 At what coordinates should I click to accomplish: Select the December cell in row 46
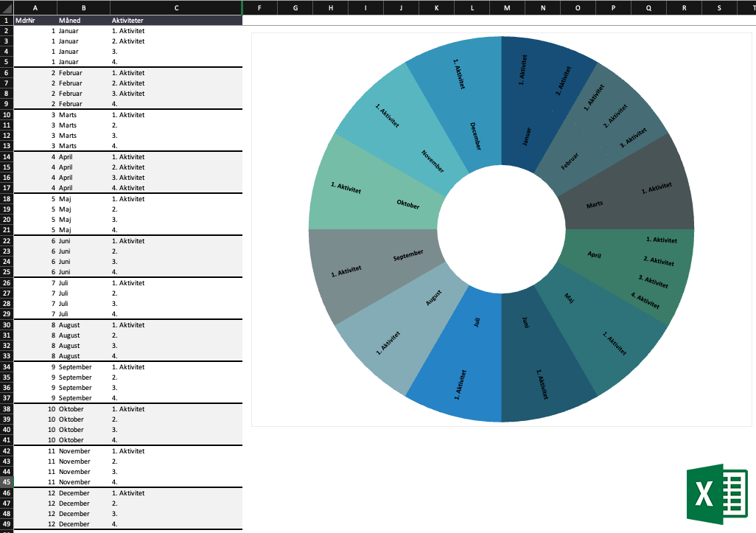click(x=83, y=492)
